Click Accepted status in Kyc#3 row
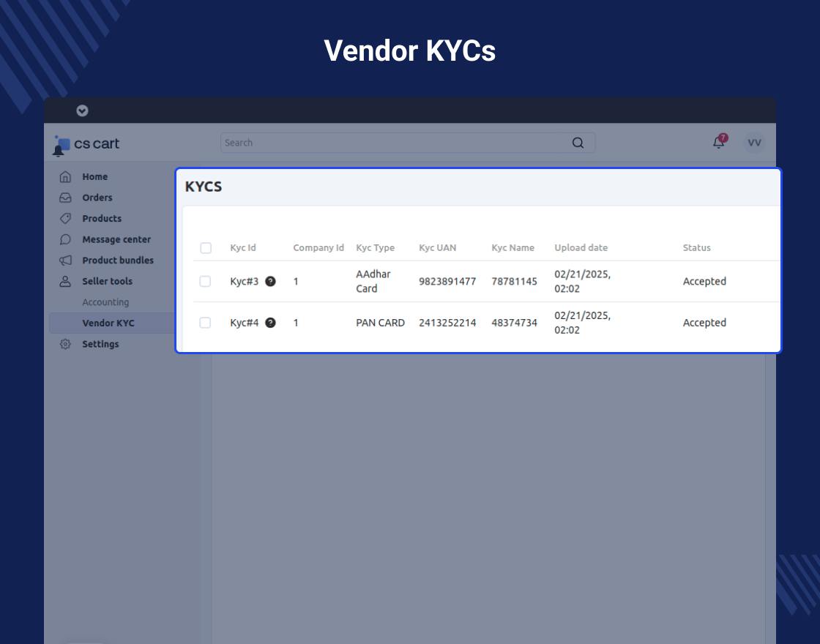The image size is (820, 644). (704, 281)
